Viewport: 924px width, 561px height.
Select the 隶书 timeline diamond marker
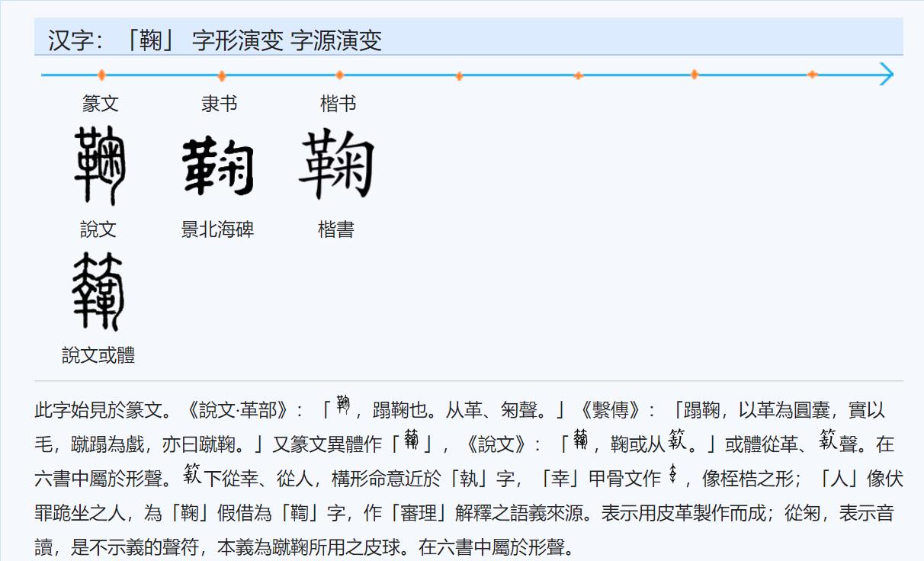(x=221, y=75)
